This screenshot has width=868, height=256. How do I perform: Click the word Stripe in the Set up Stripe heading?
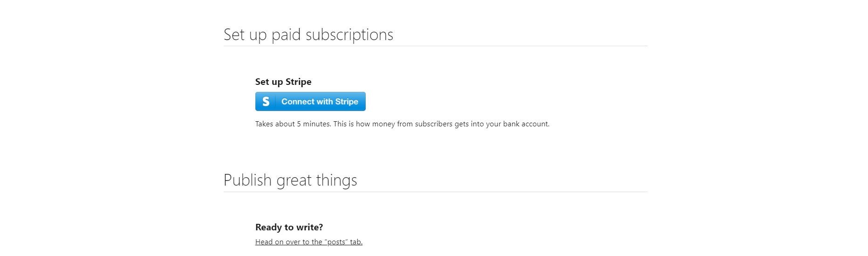pyautogui.click(x=299, y=82)
